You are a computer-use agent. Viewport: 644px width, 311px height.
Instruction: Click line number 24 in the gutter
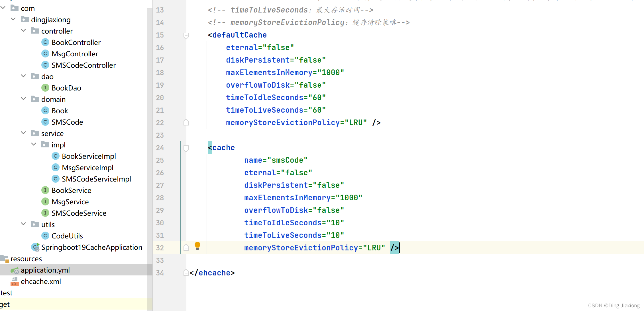point(160,148)
